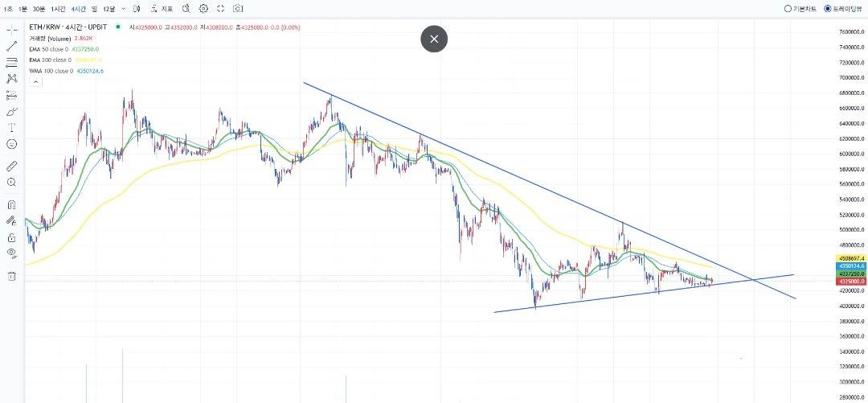The height and width of the screenshot is (403, 868).
Task: Open the brush drawing tool
Action: pos(11,112)
